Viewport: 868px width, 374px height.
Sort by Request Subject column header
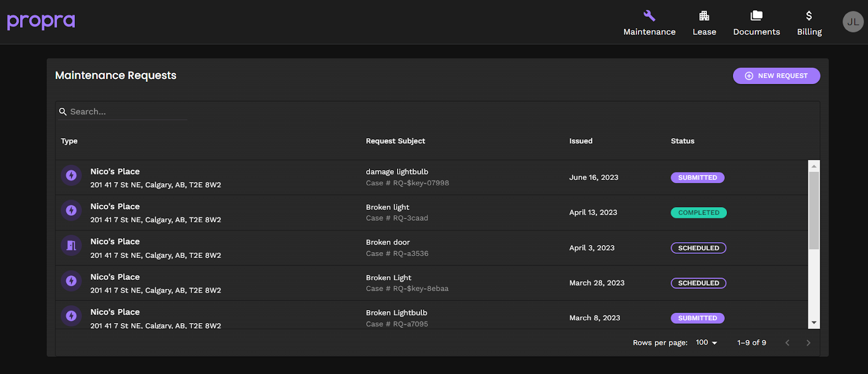[x=395, y=141]
